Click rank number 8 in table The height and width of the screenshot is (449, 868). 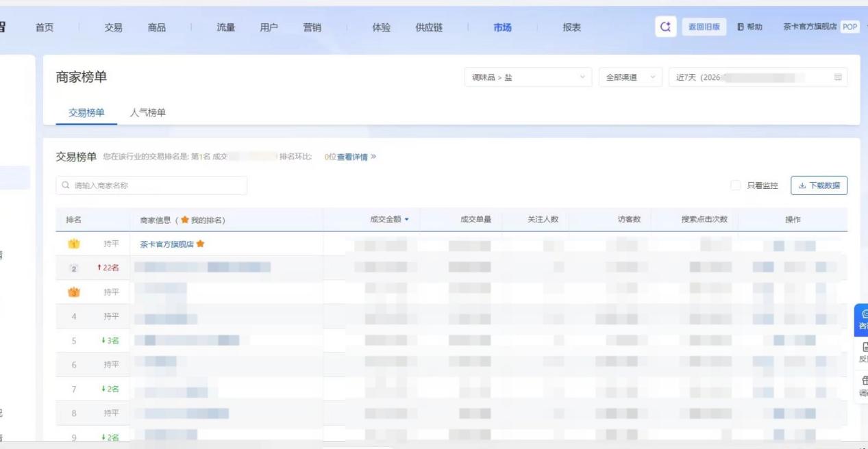(74, 413)
